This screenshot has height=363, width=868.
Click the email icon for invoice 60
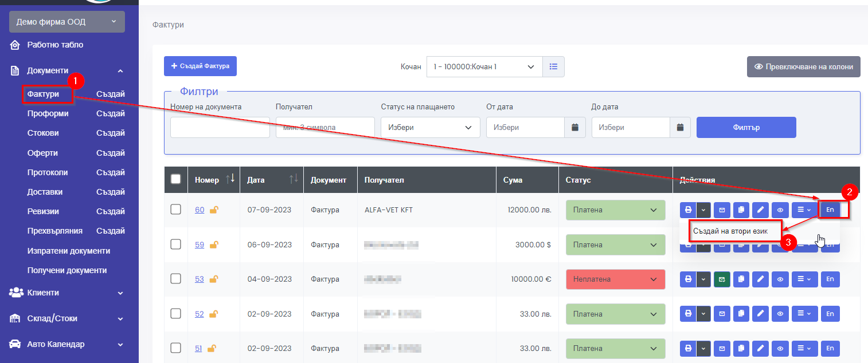(722, 210)
